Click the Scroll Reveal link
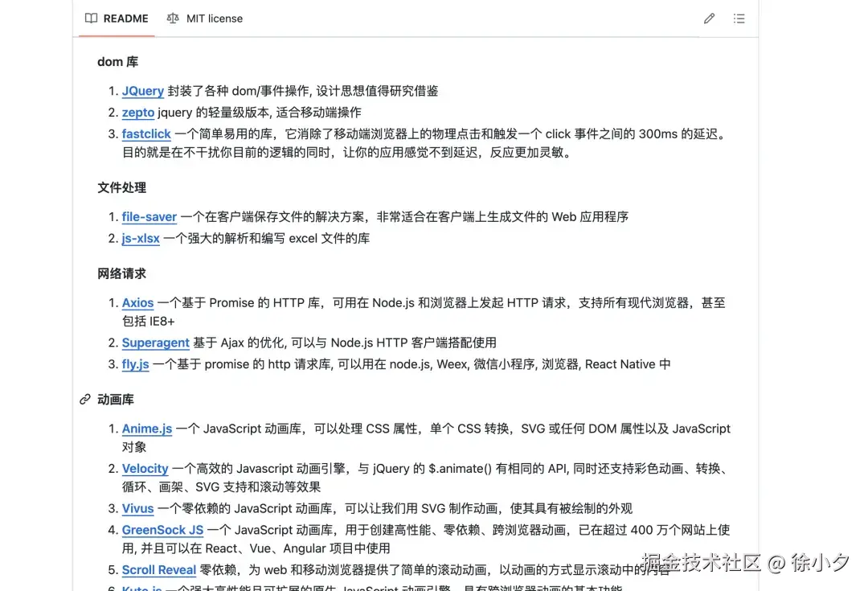The width and height of the screenshot is (868, 591). tap(158, 569)
